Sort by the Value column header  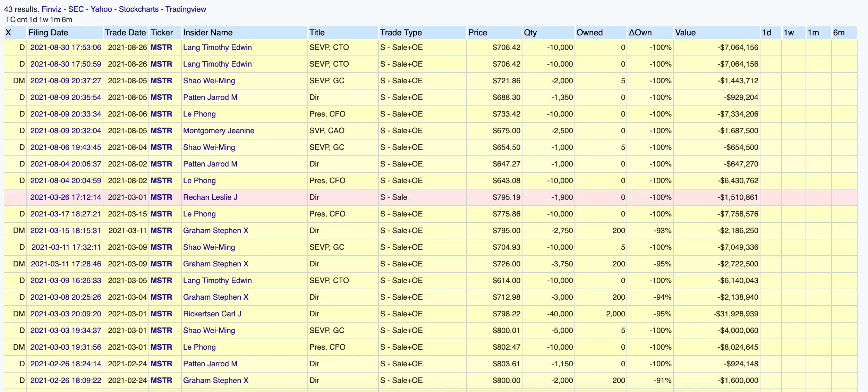685,33
